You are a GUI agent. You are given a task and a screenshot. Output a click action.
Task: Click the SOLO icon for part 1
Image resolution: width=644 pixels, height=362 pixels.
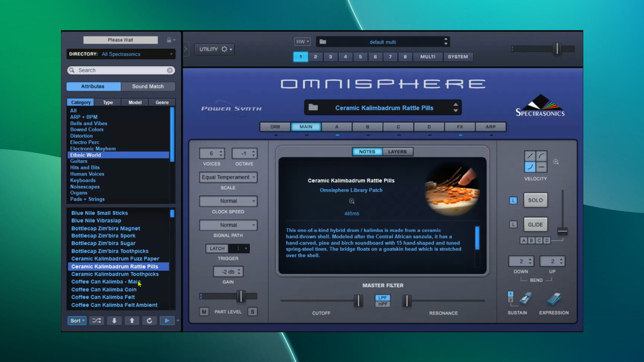pos(535,200)
